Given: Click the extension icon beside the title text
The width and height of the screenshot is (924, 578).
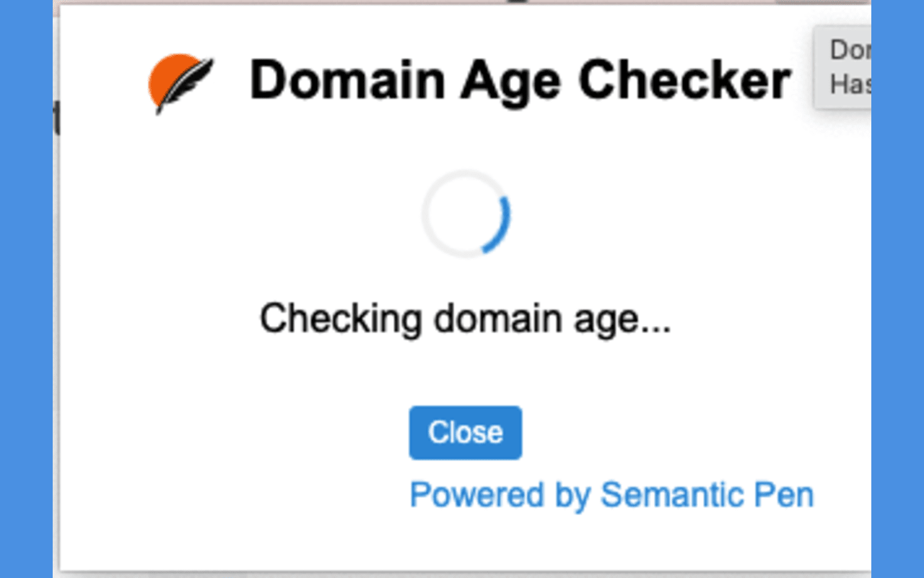Looking at the screenshot, I should (x=180, y=82).
